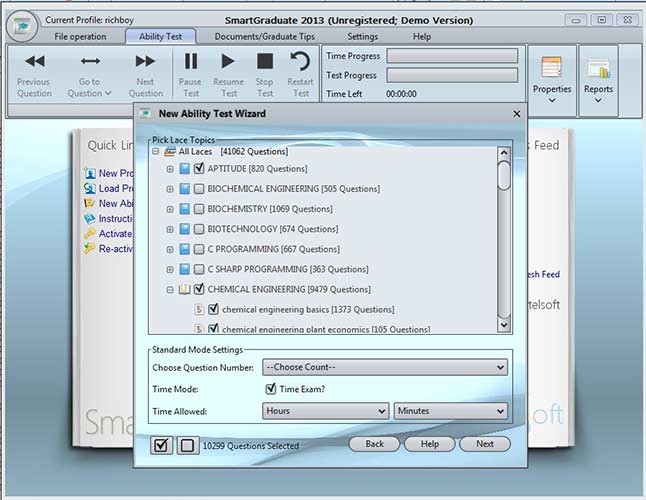Click the topic list scroll-up arrow
The image size is (646, 500).
(504, 153)
